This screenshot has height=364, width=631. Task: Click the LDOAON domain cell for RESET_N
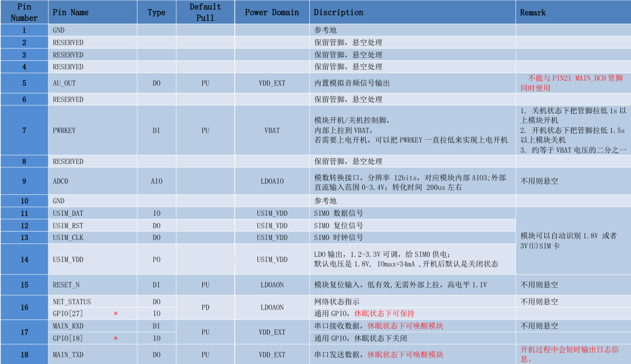[272, 285]
